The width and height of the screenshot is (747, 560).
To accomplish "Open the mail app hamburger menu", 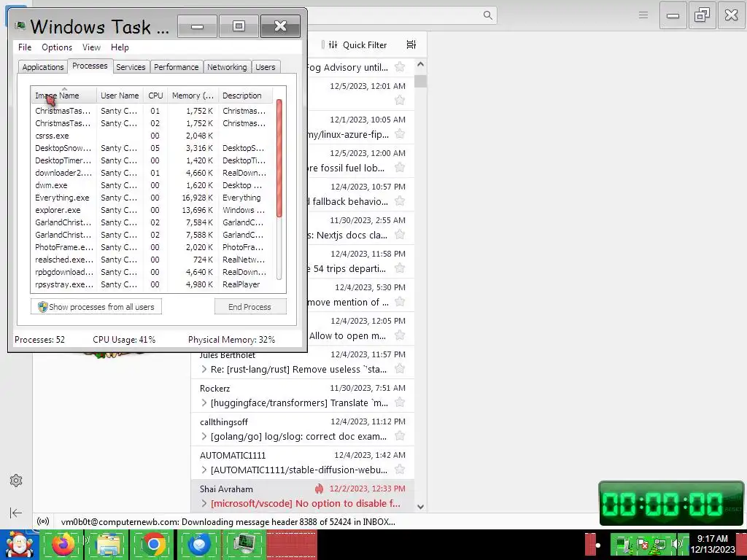I will coord(643,15).
